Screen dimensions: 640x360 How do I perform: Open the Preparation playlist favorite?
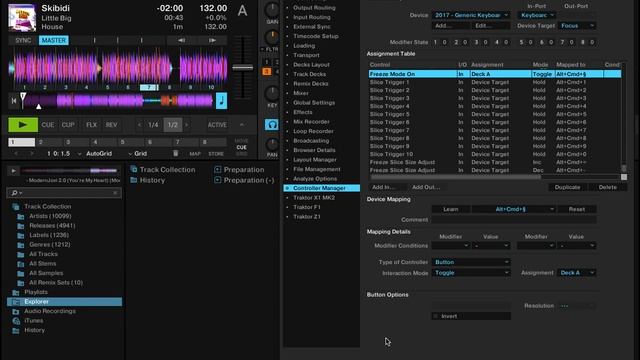click(239, 169)
